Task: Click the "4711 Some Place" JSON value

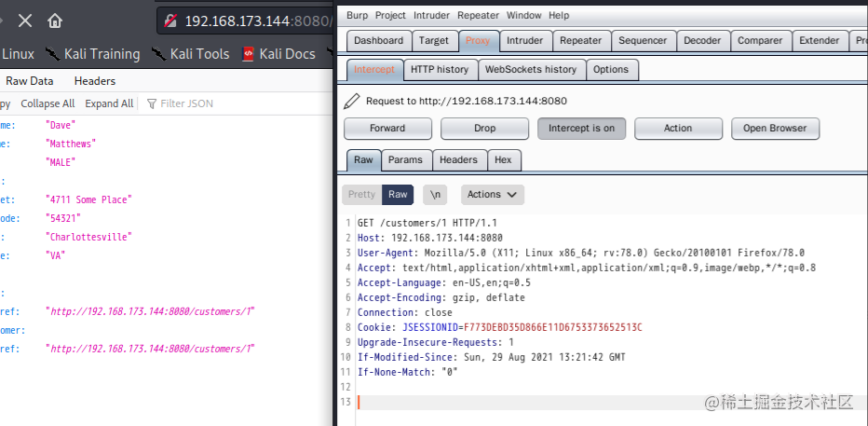Action: point(89,199)
